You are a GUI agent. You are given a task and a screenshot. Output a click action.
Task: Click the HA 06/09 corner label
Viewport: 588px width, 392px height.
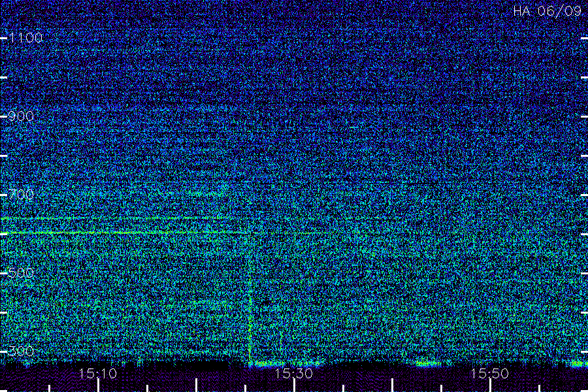click(547, 11)
